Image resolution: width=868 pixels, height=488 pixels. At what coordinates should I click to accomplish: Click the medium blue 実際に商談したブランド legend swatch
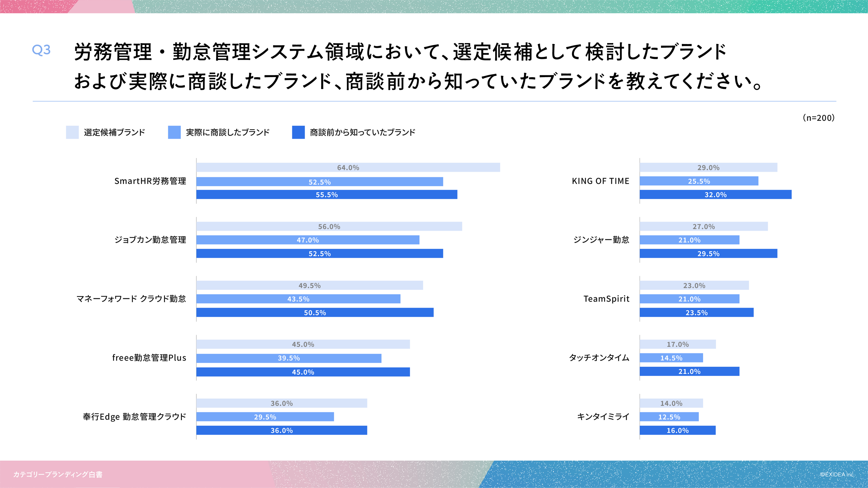(x=174, y=132)
